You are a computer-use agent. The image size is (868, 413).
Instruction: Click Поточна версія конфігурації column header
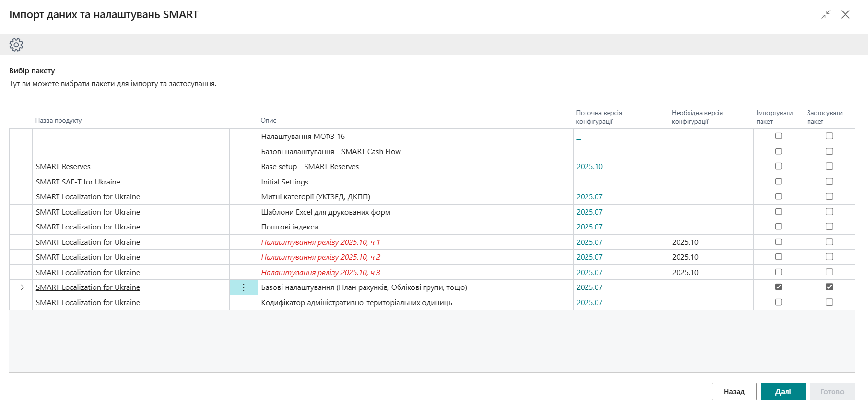point(599,117)
